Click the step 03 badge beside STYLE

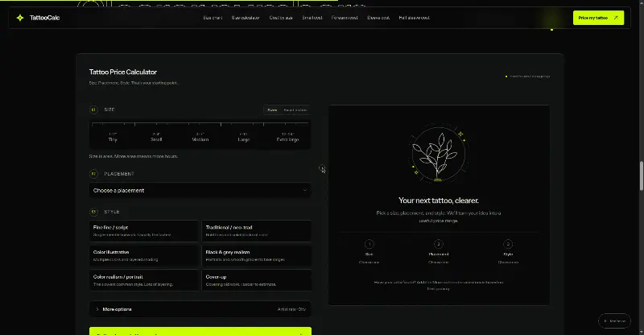(93, 212)
